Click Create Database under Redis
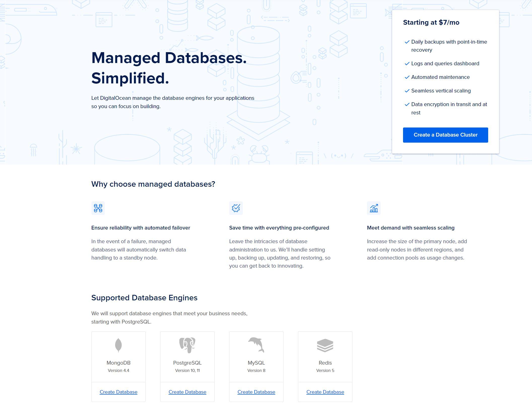This screenshot has height=414, width=532. [325, 392]
